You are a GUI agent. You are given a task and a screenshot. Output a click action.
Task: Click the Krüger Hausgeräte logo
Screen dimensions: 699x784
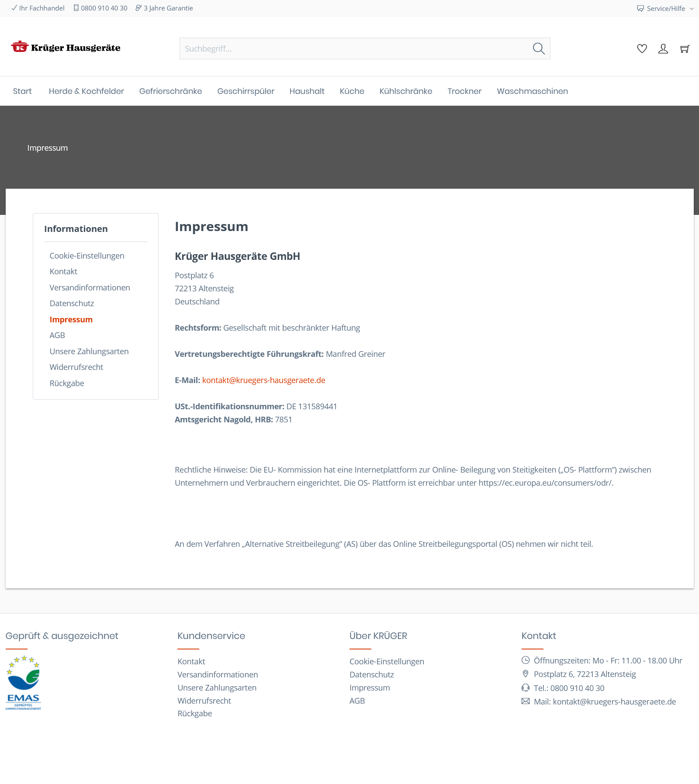[66, 47]
